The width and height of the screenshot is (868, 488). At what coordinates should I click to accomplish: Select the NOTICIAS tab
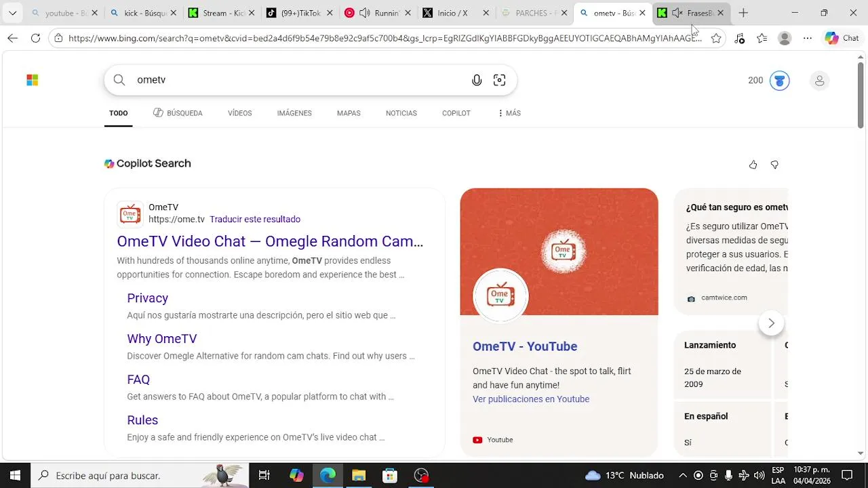coord(401,113)
